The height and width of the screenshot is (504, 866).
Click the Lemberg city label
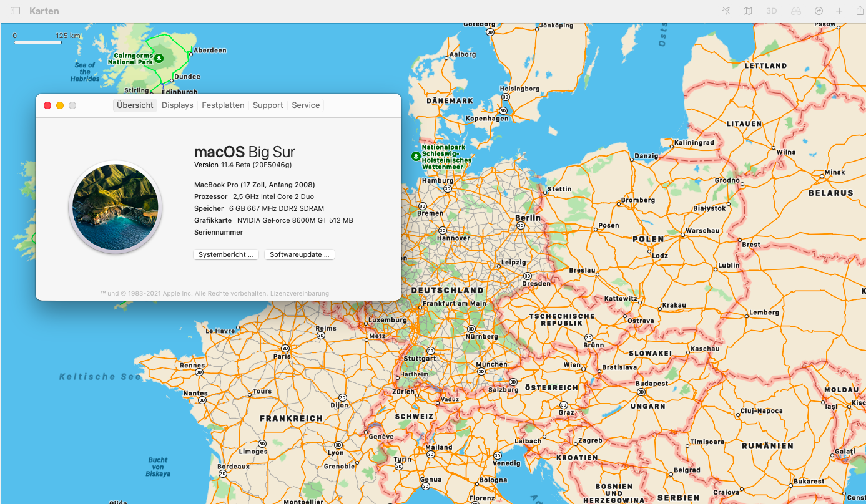764,313
